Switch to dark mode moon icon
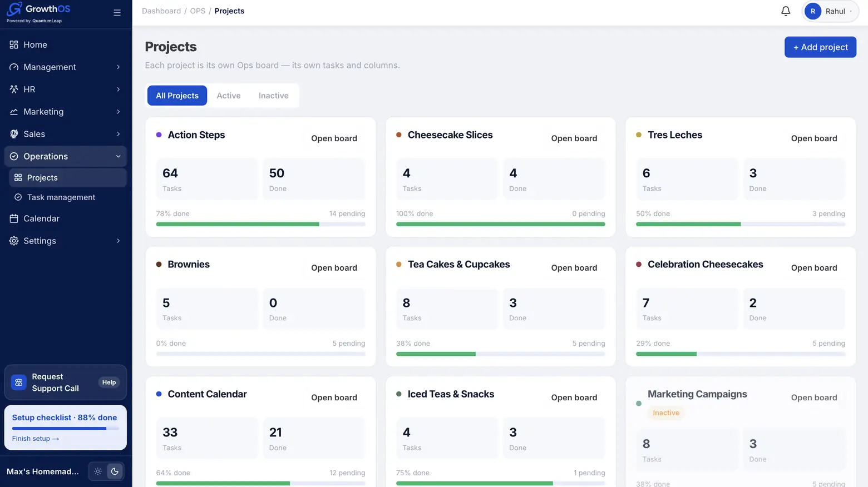 115,471
